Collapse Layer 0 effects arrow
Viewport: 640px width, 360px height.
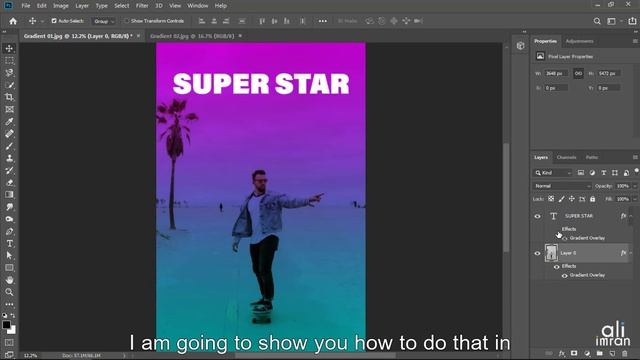631,253
